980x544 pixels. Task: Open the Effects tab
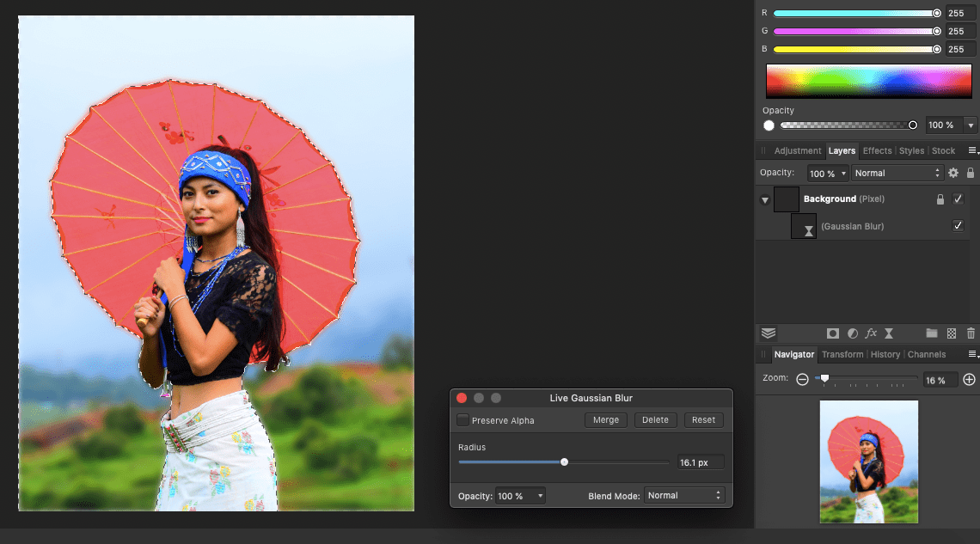pos(877,150)
